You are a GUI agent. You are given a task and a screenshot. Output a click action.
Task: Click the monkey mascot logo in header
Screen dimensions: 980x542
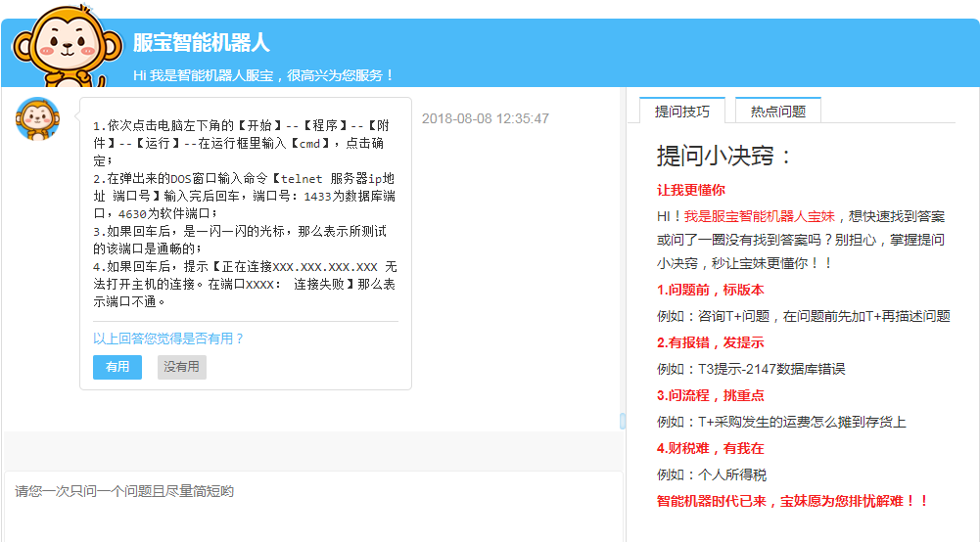coord(68,45)
